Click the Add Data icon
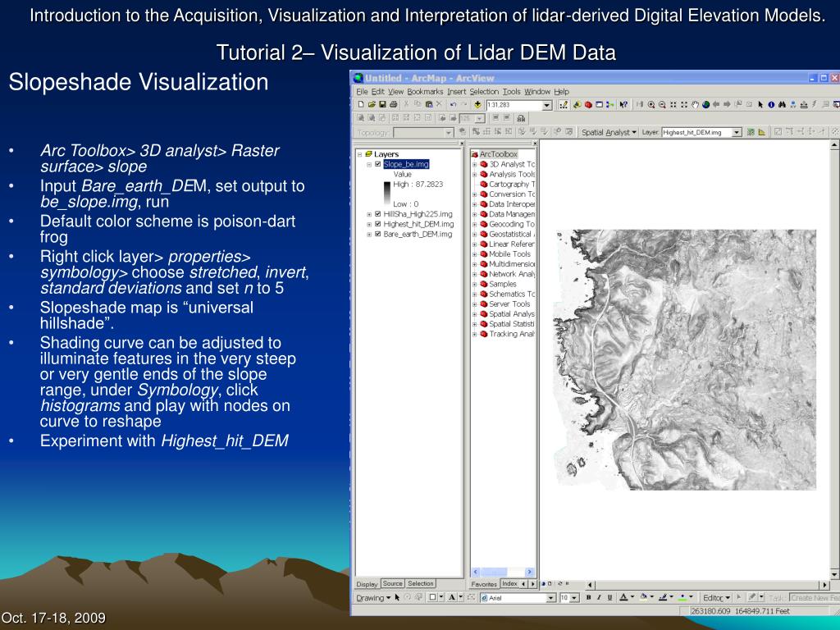This screenshot has width=840, height=630. (478, 105)
